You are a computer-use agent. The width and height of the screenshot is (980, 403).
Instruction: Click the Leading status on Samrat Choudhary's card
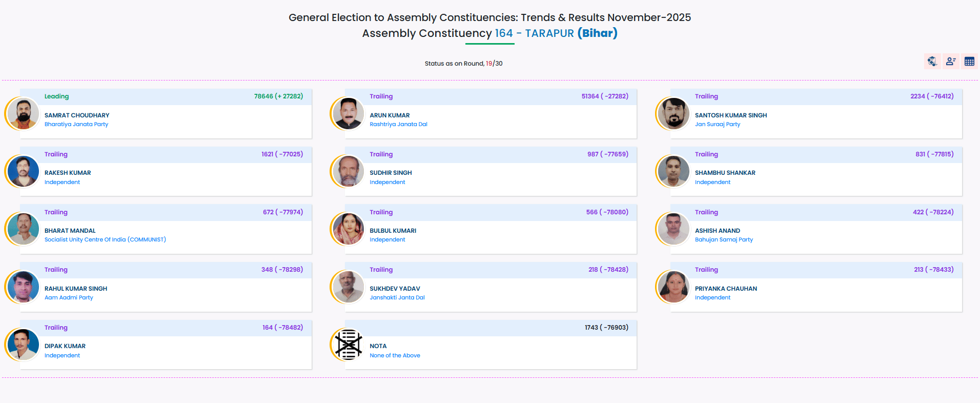pos(56,96)
